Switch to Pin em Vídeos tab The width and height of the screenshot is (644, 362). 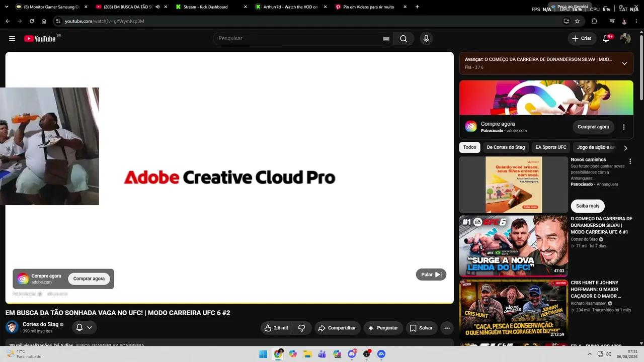[371, 7]
